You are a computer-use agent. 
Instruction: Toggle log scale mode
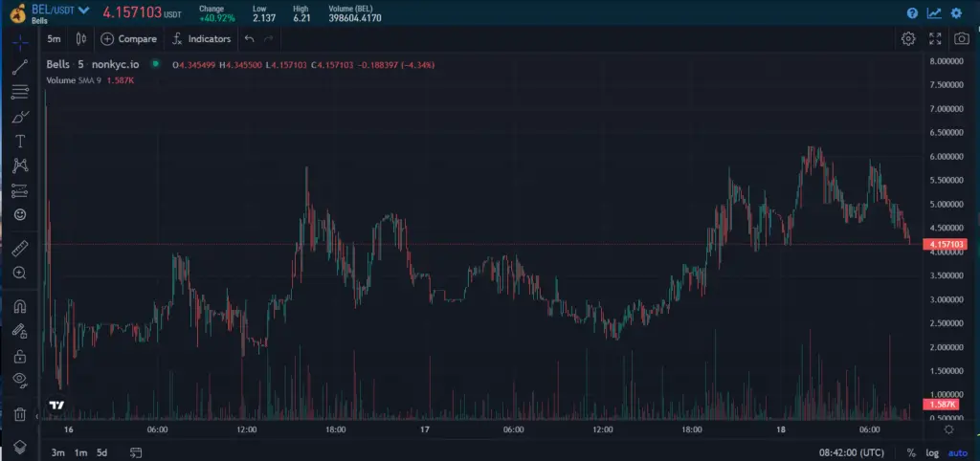(932, 453)
